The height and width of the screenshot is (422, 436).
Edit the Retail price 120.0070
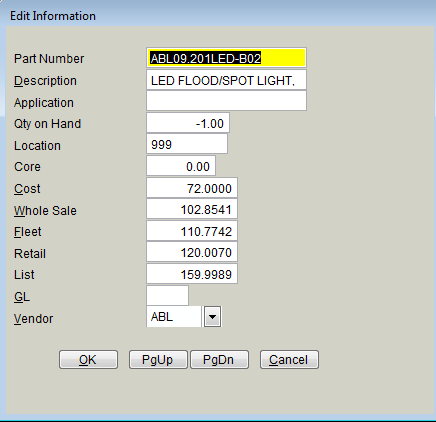click(192, 252)
